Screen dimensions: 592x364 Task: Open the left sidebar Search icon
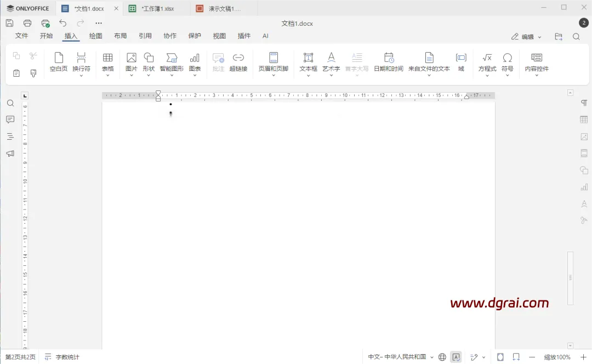pyautogui.click(x=10, y=103)
